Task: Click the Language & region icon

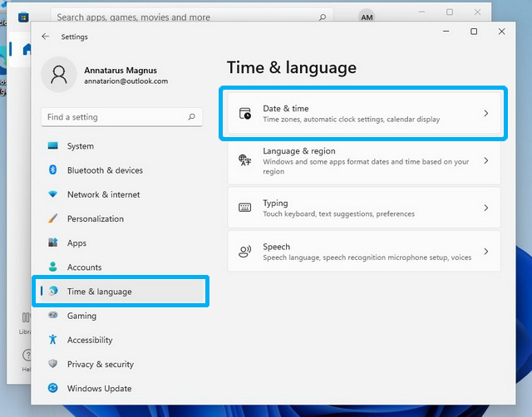Action: [x=244, y=160]
